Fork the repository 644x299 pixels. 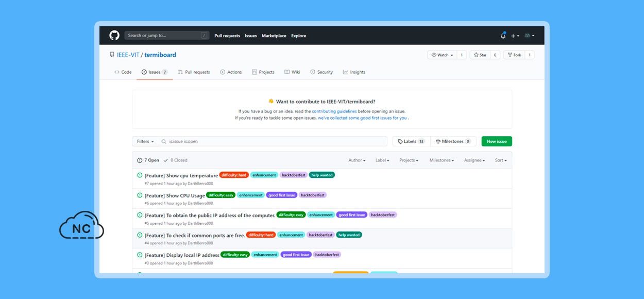click(514, 55)
